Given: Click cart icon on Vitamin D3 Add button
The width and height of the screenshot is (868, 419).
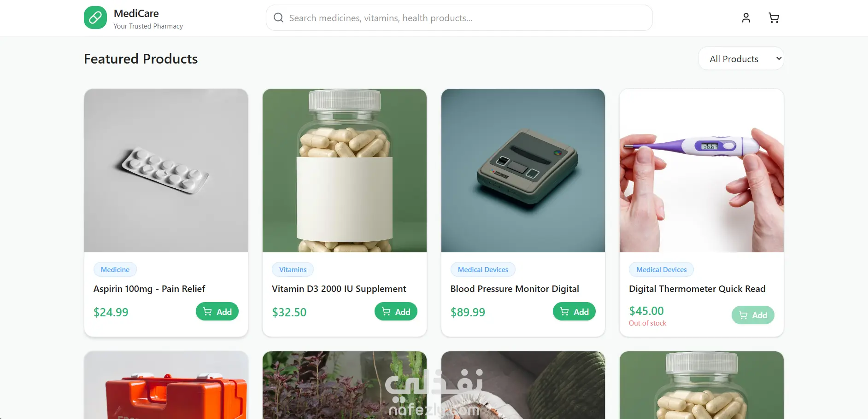Looking at the screenshot, I should 387,312.
